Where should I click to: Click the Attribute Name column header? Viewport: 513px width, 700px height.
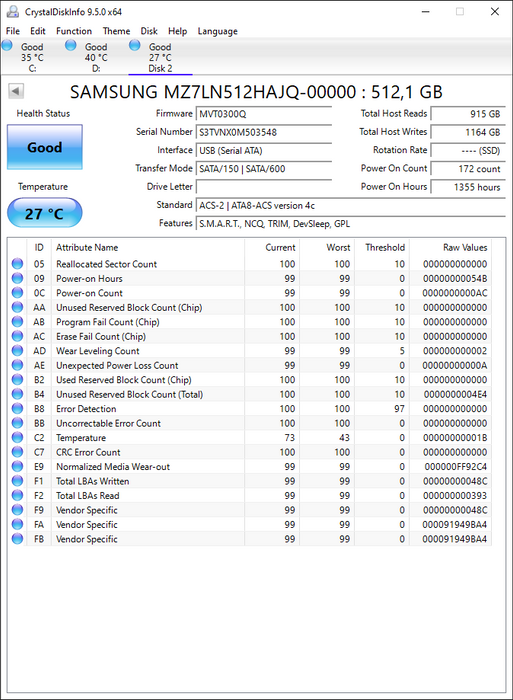[148, 247]
